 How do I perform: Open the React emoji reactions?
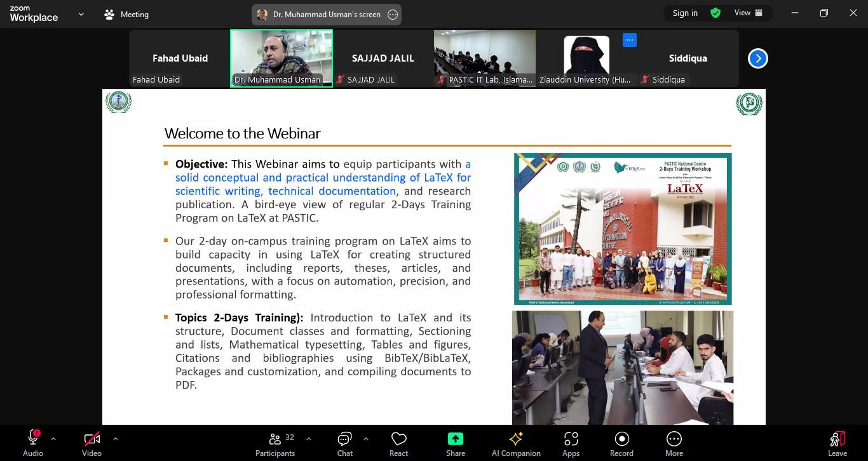[x=398, y=444]
